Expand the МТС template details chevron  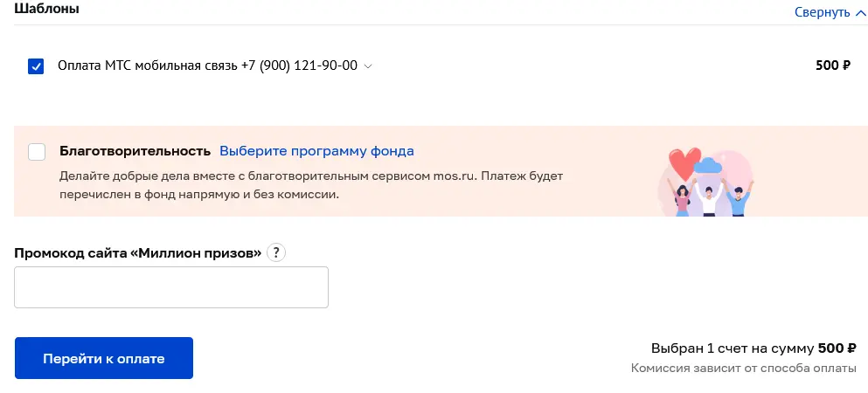click(x=368, y=66)
